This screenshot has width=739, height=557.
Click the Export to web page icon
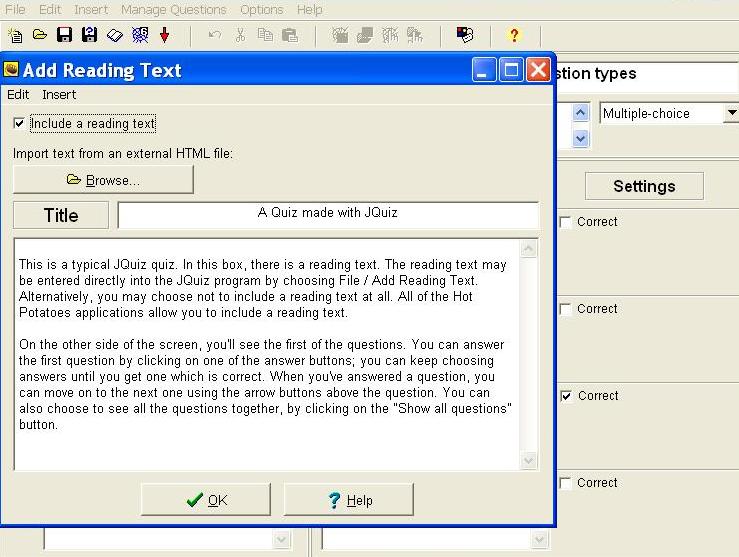(140, 35)
